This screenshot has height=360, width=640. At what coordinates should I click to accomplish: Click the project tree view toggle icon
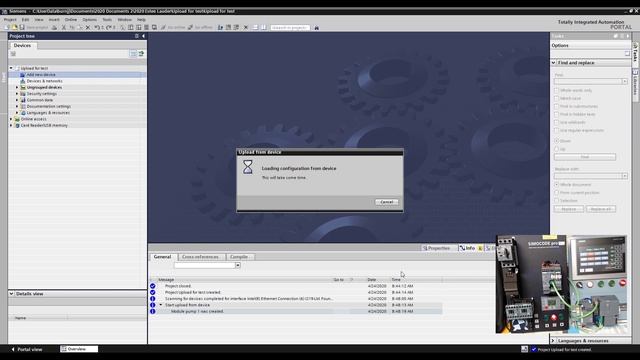click(x=133, y=54)
